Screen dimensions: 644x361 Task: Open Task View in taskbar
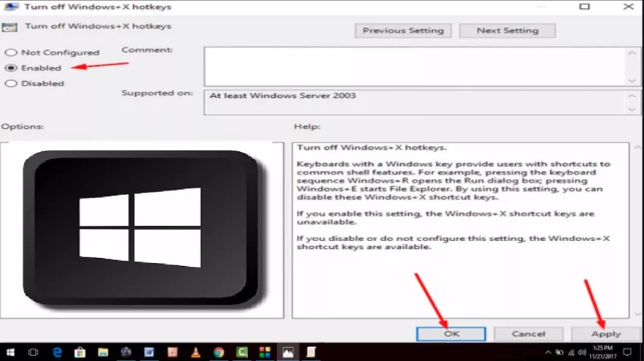click(x=33, y=352)
